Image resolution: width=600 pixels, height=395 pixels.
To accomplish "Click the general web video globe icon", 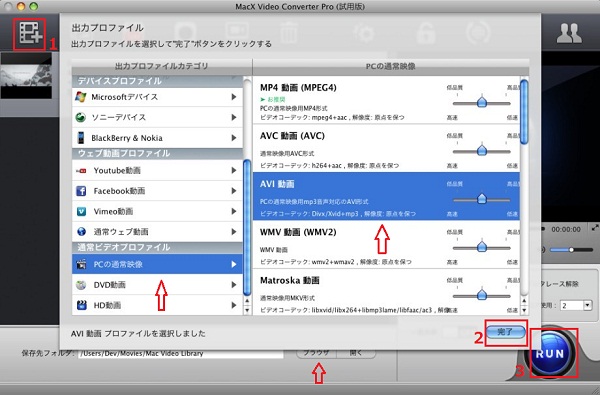I will point(81,232).
